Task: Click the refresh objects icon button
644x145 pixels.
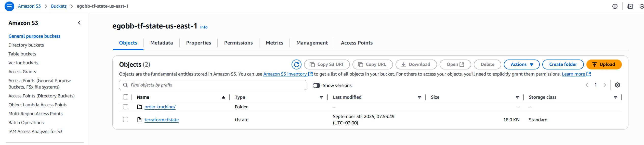Action: point(296,65)
